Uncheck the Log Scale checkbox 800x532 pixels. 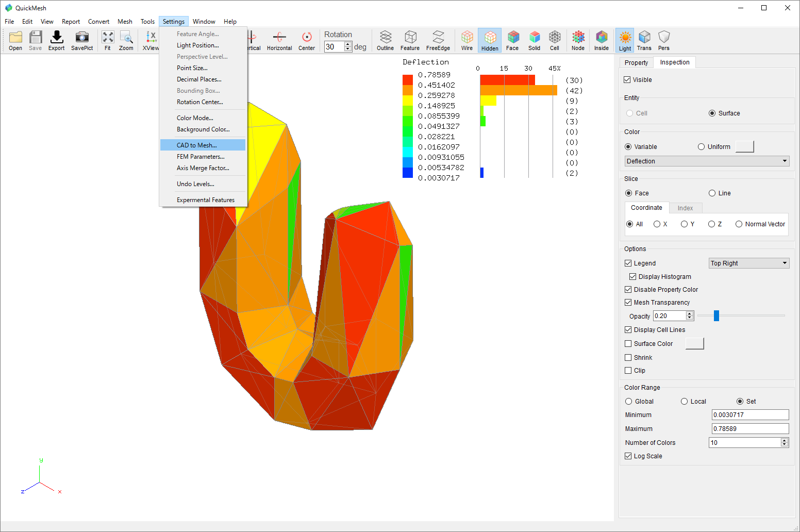click(628, 456)
